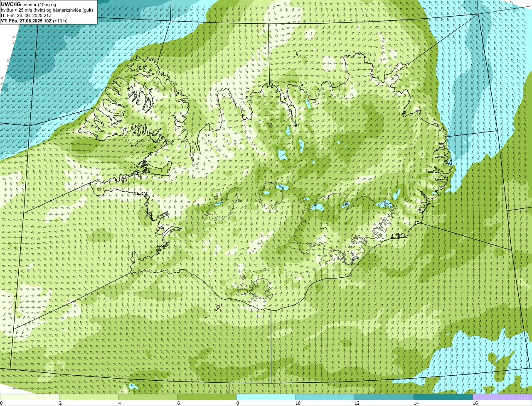Click the scale label '12'
The image size is (532, 406).
click(357, 403)
